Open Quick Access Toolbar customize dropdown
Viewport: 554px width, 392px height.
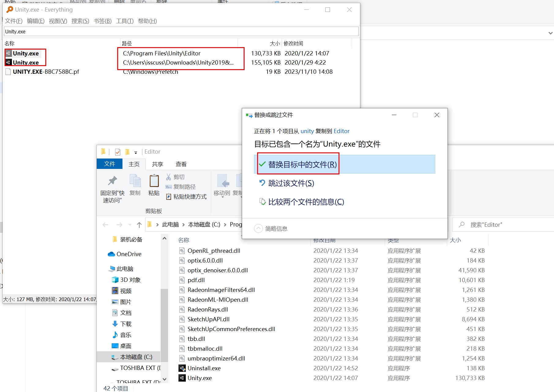pos(136,152)
